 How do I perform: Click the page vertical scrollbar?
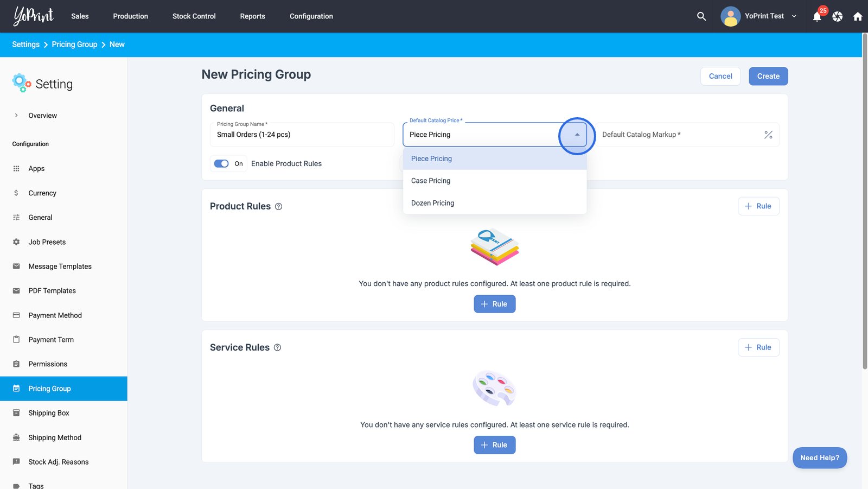(x=865, y=201)
